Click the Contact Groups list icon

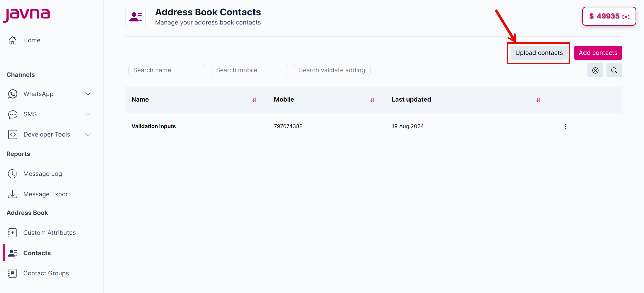[12, 273]
